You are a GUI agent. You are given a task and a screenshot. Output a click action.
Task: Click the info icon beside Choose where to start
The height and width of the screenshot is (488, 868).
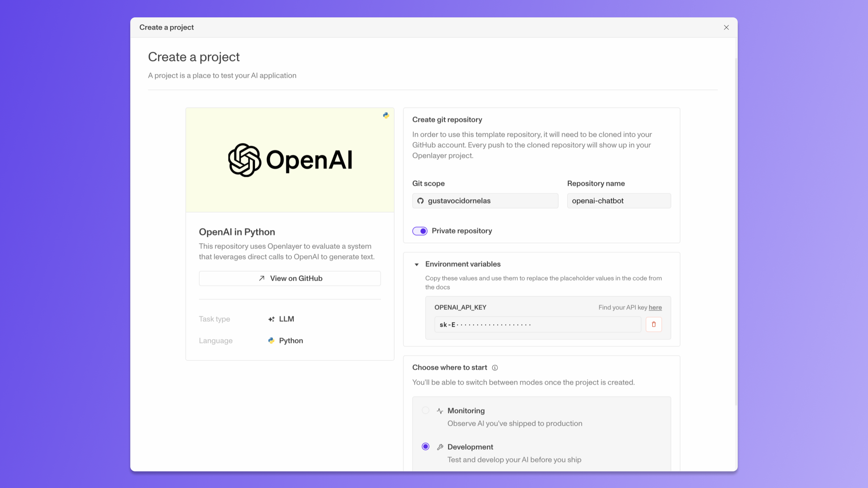pyautogui.click(x=495, y=368)
